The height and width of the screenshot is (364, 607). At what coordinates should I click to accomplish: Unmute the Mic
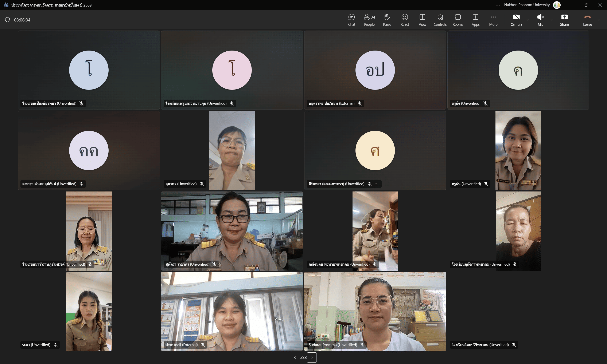(540, 20)
